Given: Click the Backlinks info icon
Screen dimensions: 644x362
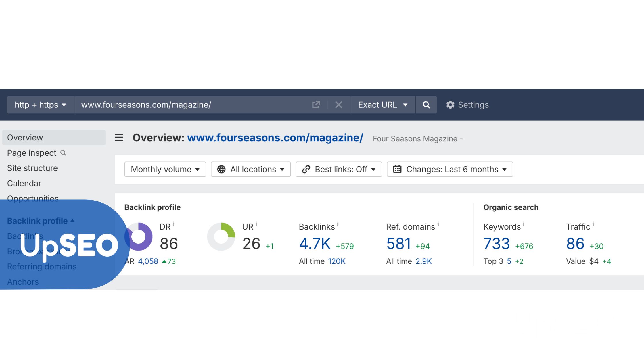Looking at the screenshot, I should coord(338,224).
